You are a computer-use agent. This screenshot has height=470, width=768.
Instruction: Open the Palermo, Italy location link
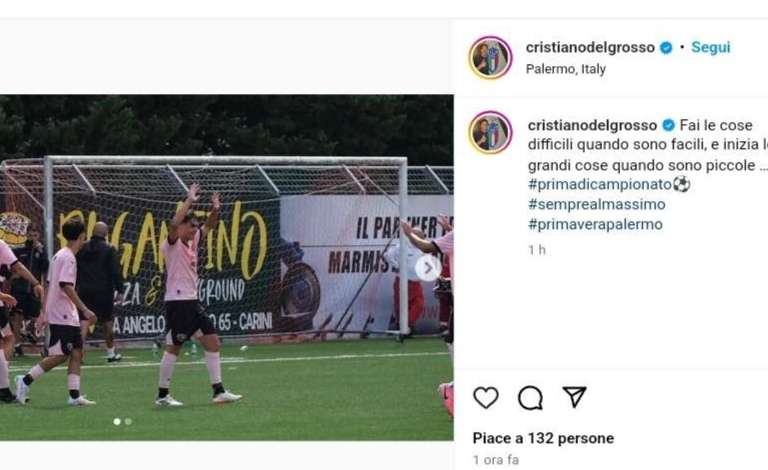click(x=566, y=69)
